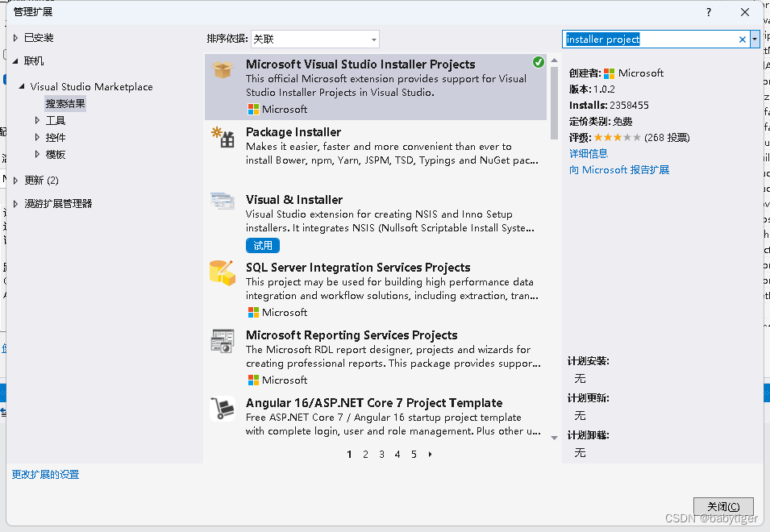Open 更改扩展的设置 link
The image size is (770, 532).
click(46, 475)
